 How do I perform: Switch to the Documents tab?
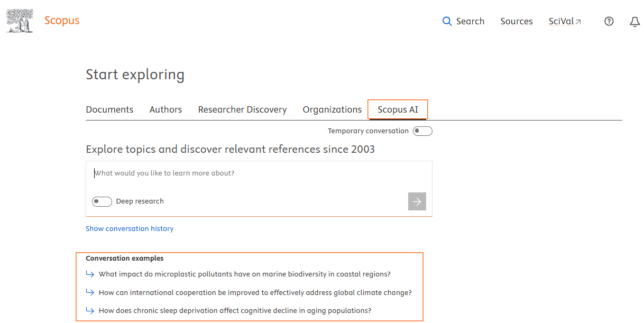click(109, 109)
